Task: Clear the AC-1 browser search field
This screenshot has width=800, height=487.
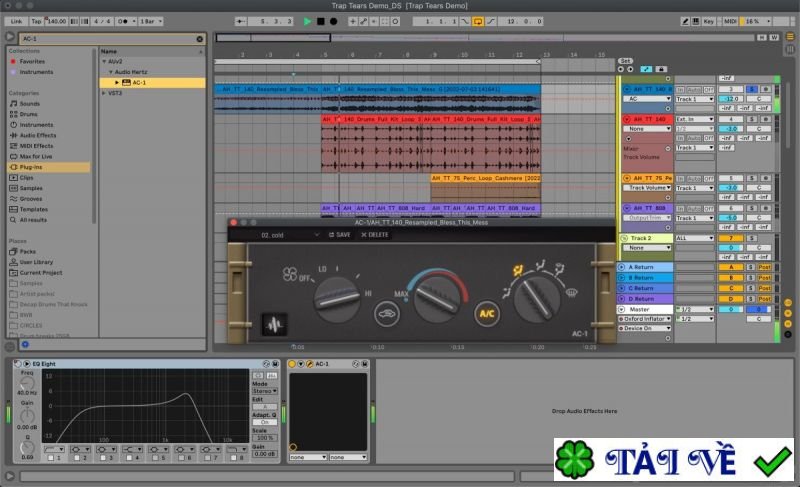Action: [x=199, y=39]
